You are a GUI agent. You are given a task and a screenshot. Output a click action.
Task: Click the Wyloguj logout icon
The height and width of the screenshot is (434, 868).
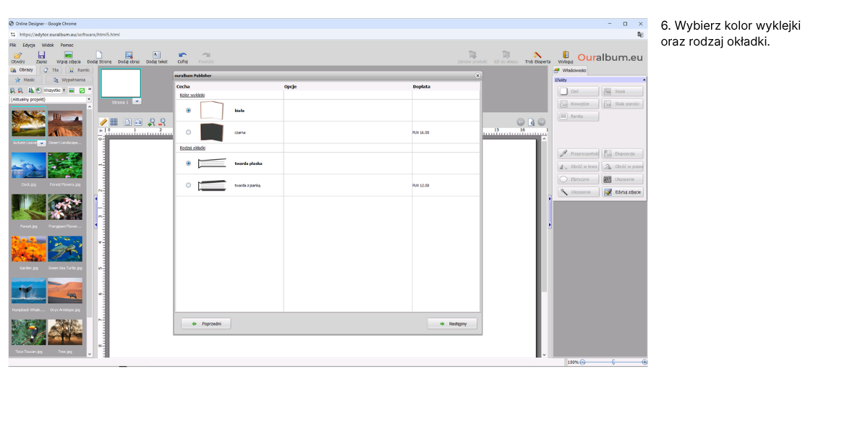[x=566, y=55]
